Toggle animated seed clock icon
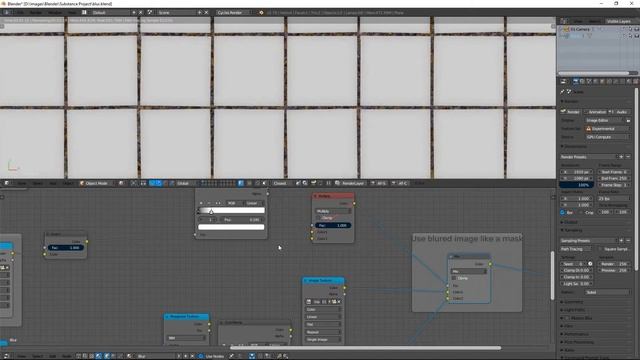Screen dimensions: 640x360 click(x=590, y=264)
